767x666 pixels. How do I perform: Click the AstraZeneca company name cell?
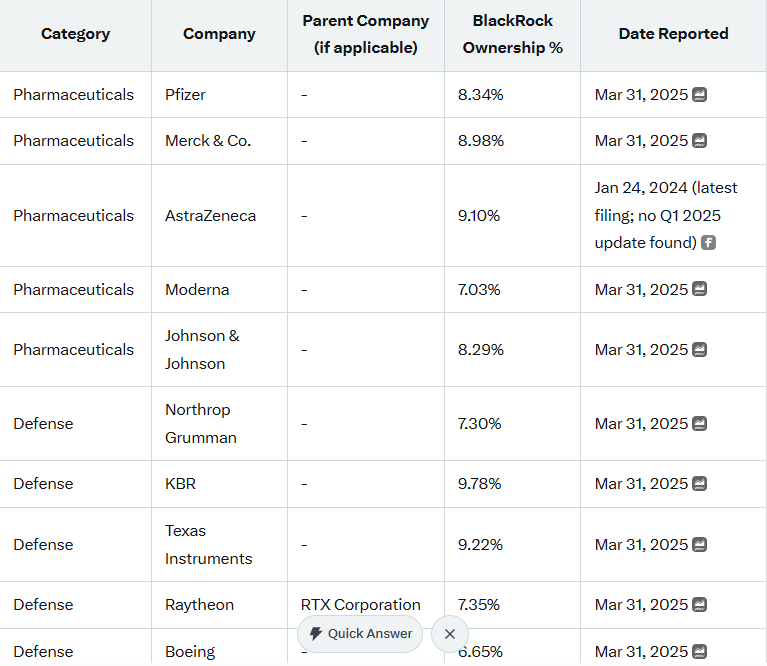(210, 216)
